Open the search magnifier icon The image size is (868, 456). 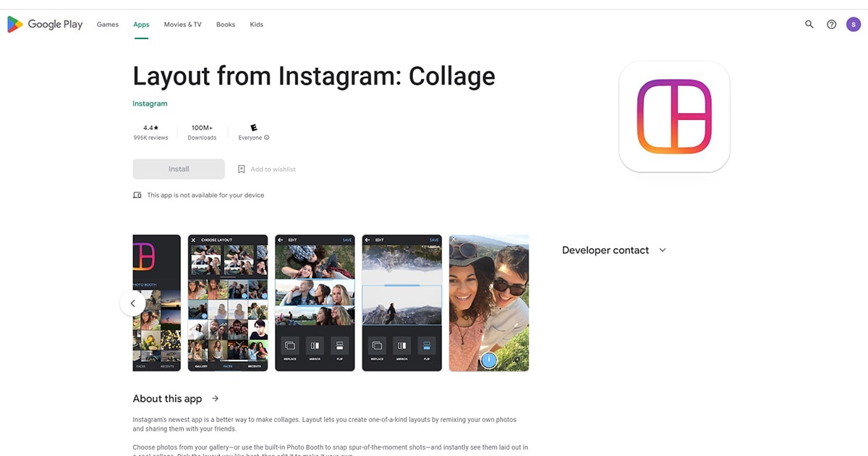click(809, 24)
